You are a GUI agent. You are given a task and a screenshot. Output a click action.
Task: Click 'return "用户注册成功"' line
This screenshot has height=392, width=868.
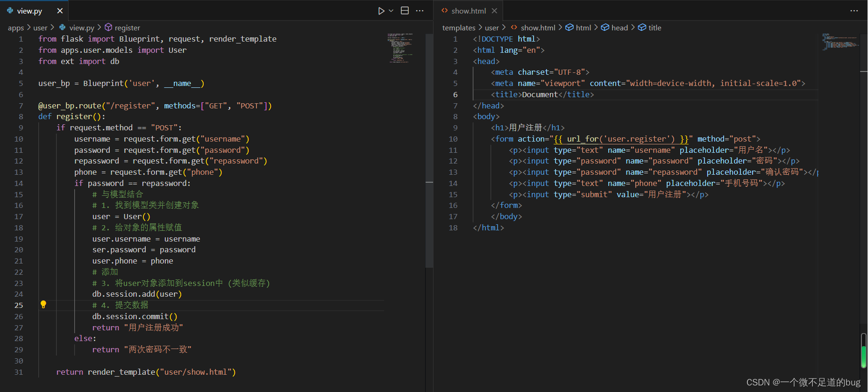click(137, 328)
